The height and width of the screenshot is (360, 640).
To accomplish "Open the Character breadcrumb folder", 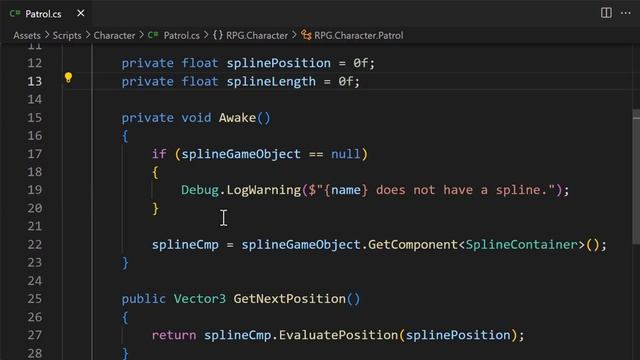I will [114, 36].
